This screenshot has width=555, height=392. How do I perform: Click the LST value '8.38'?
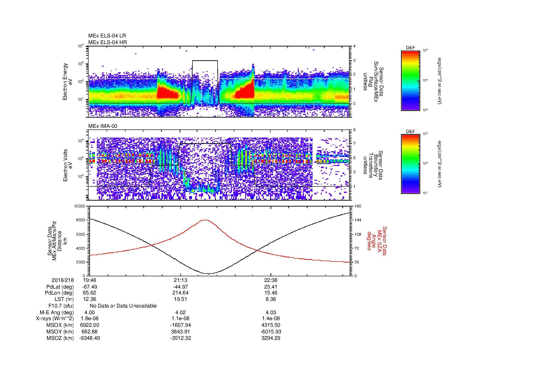[271, 299]
